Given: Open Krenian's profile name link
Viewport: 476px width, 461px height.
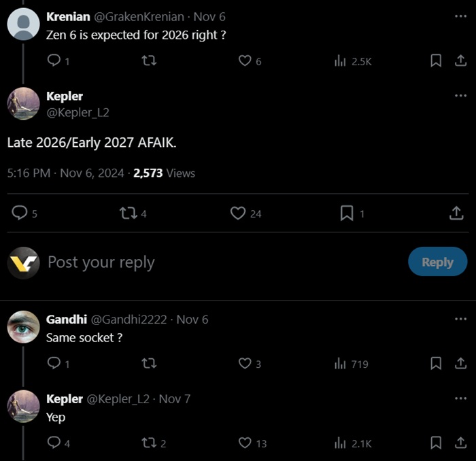Looking at the screenshot, I should [68, 16].
